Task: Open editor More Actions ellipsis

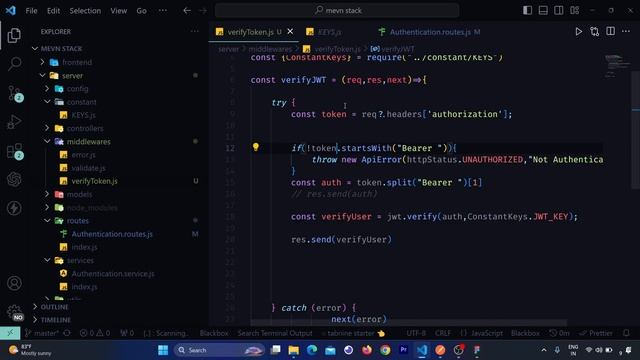Action: pos(626,32)
